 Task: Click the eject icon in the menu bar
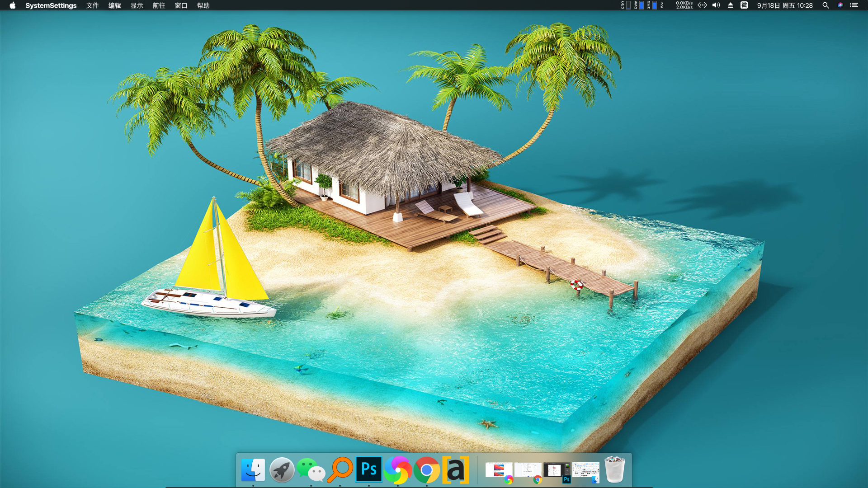pos(730,5)
